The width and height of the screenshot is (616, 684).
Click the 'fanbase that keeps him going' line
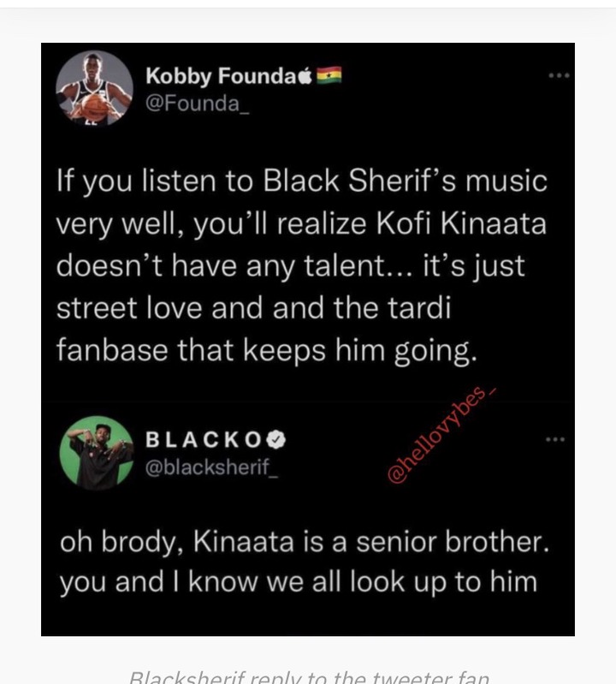267,351
